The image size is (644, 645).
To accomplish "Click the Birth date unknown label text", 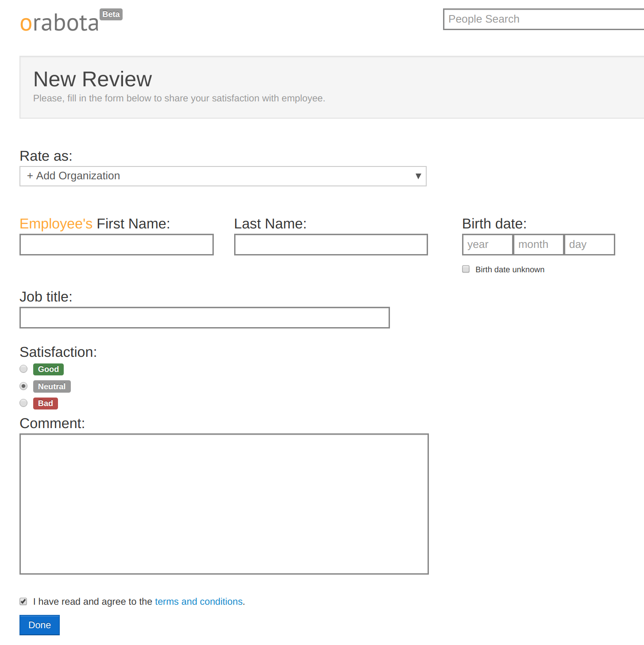I will coord(510,270).
